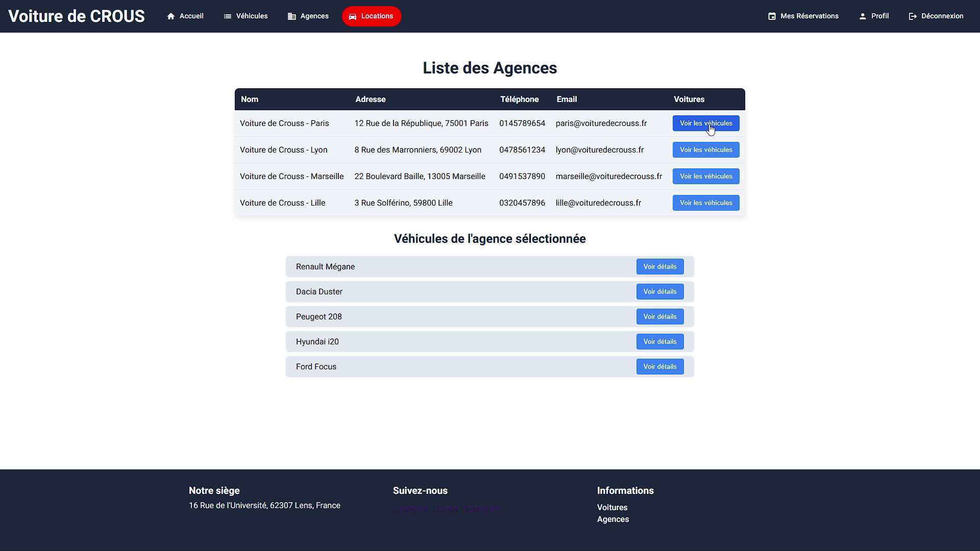Click the building icon beside Agences
Screen dimensions: 980x551
pos(291,16)
